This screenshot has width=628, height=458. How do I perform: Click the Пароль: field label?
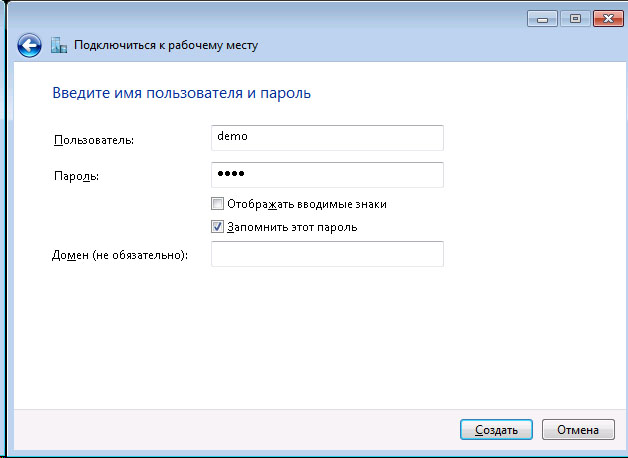[x=76, y=177]
